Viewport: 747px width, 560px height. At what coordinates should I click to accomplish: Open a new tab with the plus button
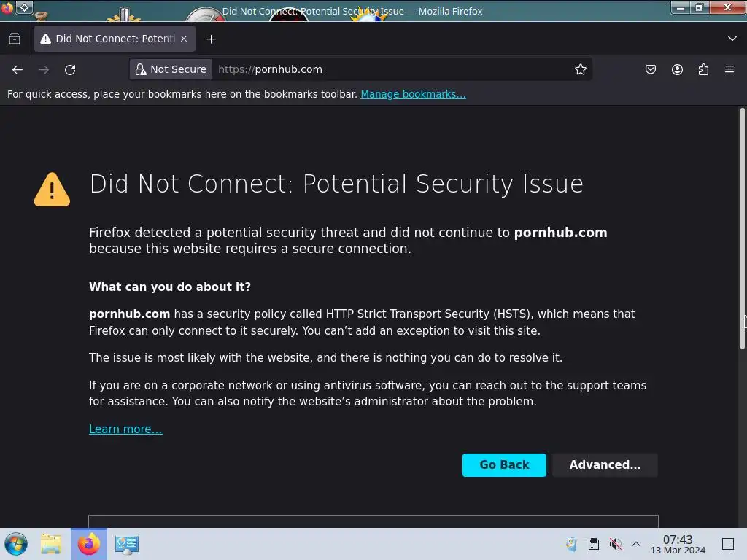211,39
